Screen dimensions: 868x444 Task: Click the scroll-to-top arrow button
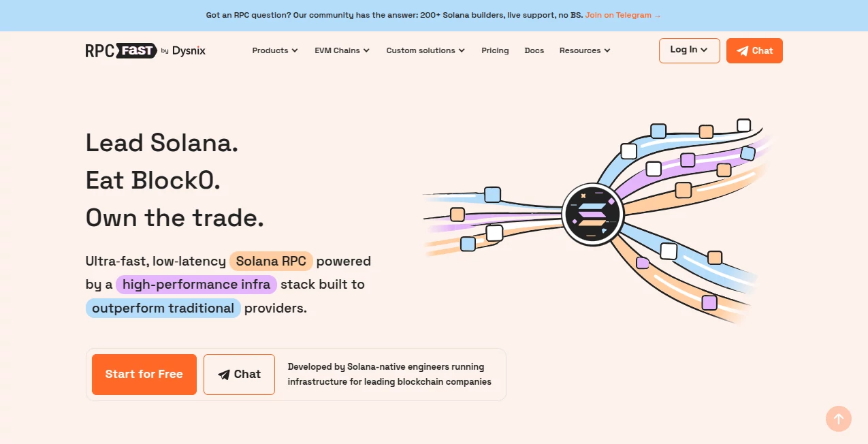839,419
